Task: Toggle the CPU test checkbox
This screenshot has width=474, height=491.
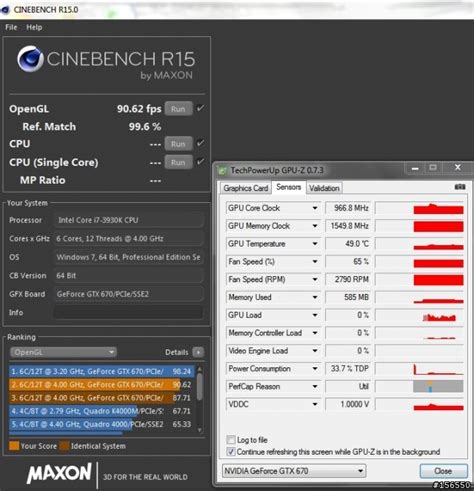Action: click(200, 143)
